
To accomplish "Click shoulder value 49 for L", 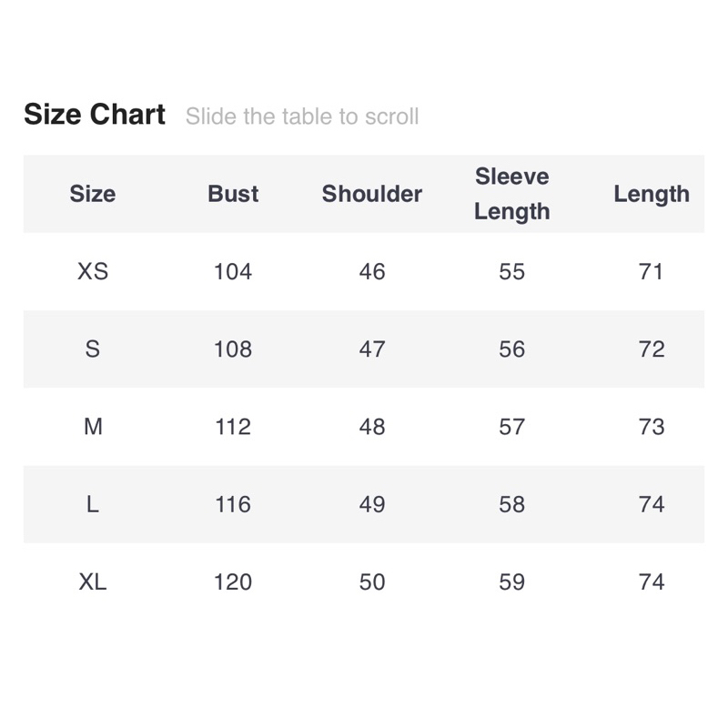I will [x=372, y=504].
